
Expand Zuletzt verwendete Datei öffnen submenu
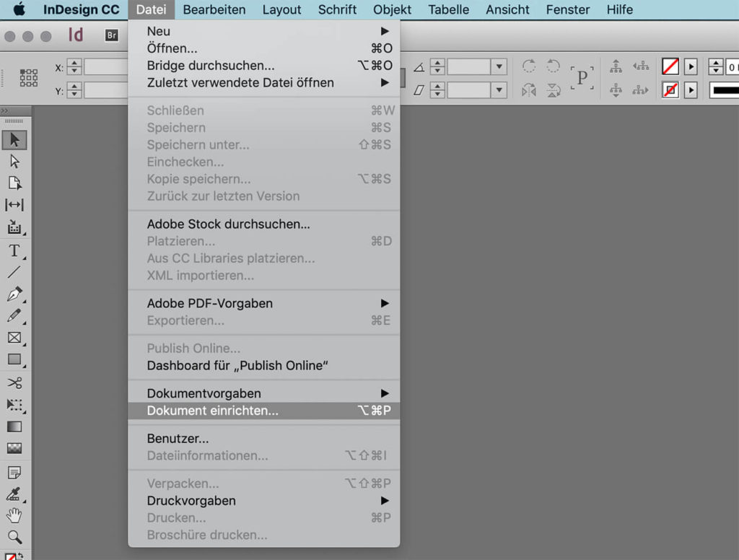point(264,82)
